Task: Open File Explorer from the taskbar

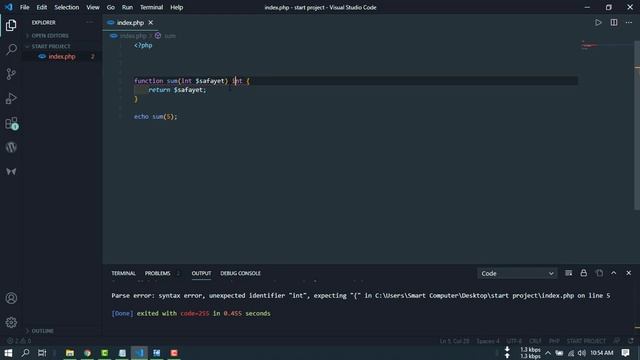Action: [x=70, y=353]
